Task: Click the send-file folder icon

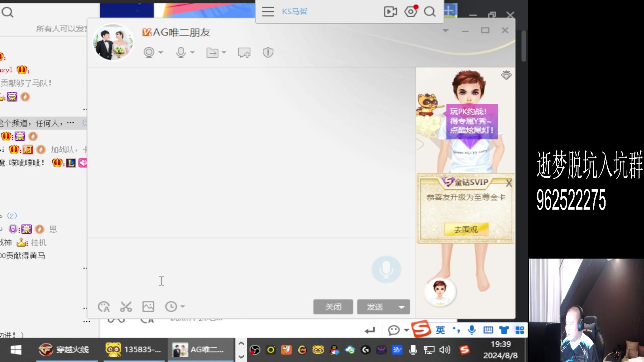Action: pos(212,52)
